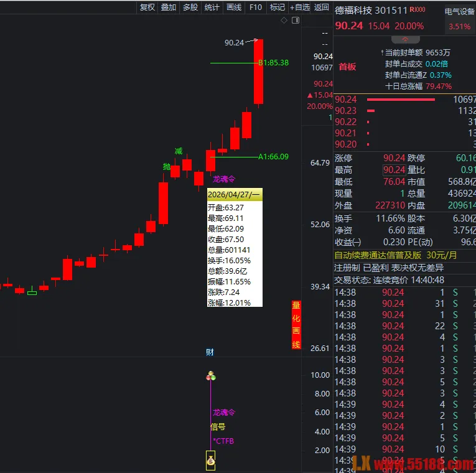Add stock via the +自选 button

300,7
